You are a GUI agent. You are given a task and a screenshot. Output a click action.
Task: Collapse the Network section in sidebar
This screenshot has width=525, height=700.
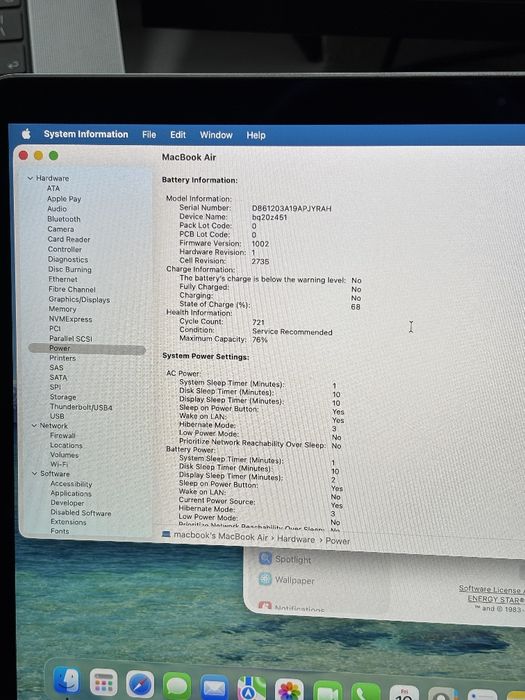(34, 425)
